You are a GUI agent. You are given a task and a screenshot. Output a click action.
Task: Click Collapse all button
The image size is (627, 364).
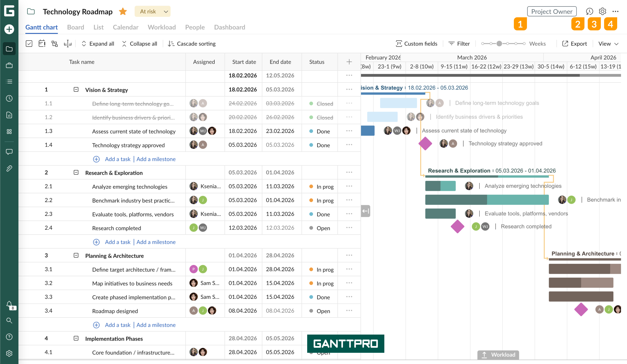140,44
